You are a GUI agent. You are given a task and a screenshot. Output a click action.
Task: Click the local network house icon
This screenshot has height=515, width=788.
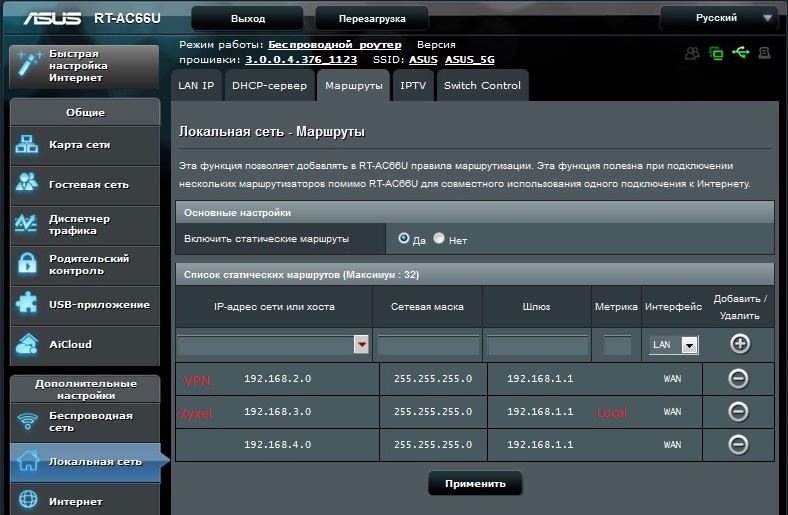point(28,460)
